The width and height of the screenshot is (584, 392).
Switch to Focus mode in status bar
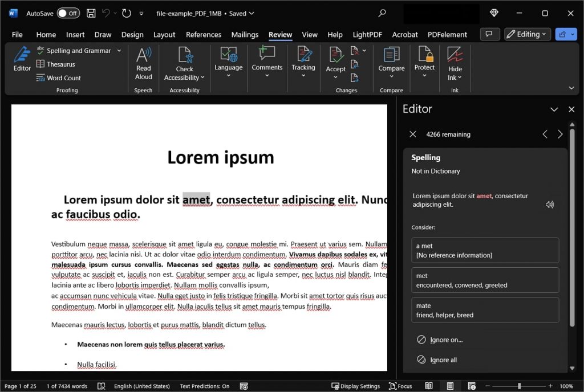point(400,386)
